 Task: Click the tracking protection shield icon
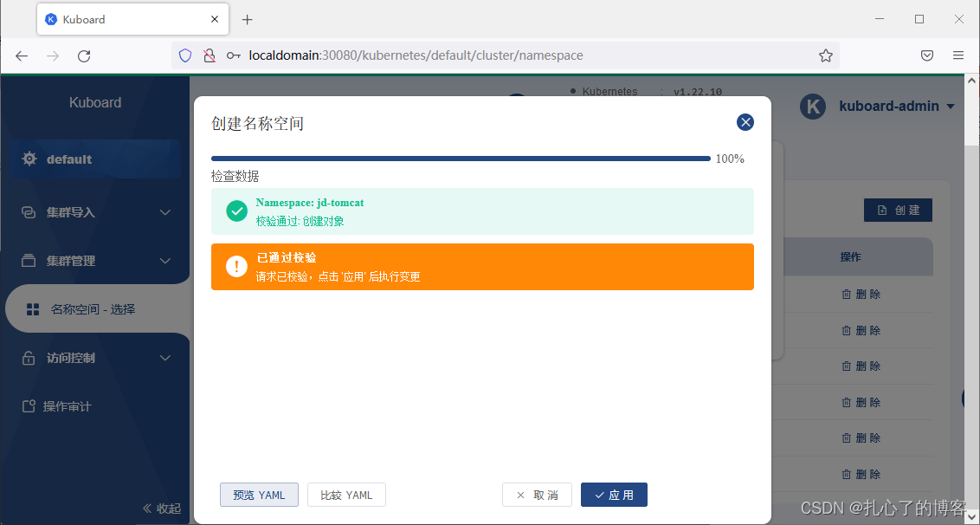184,55
